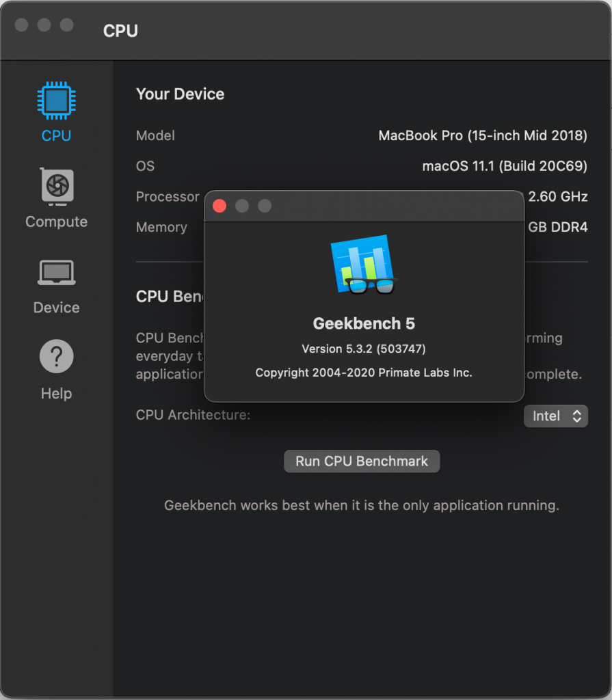Click the 'Model' label
Viewport: 612px width, 700px height.
(155, 136)
